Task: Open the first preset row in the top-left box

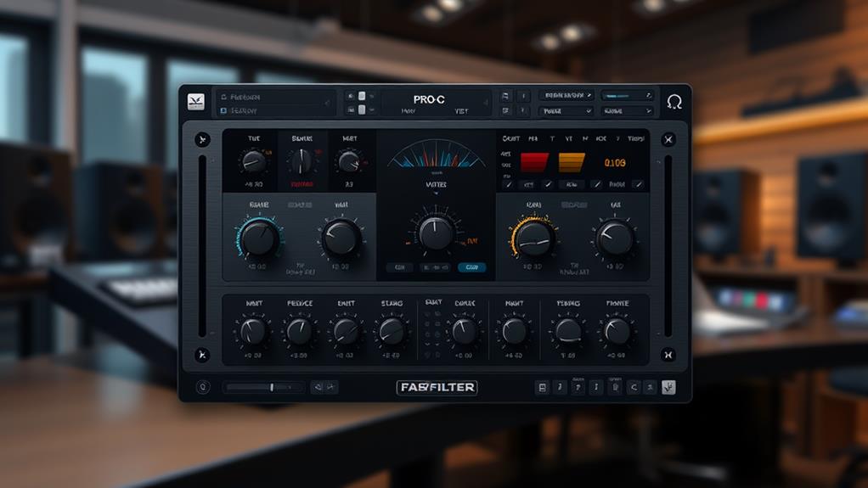Action: point(275,97)
